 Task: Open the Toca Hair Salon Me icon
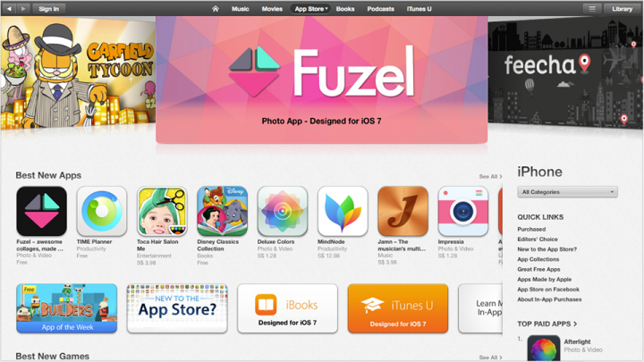pyautogui.click(x=162, y=211)
